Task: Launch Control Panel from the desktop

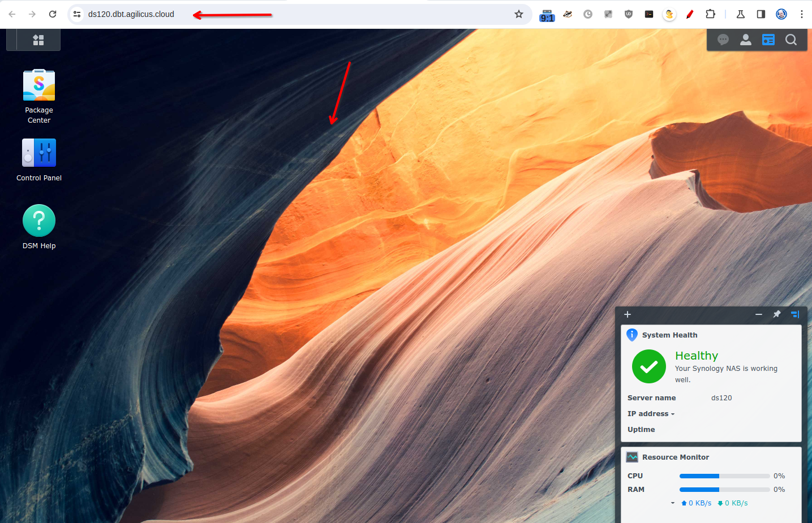Action: (39, 153)
